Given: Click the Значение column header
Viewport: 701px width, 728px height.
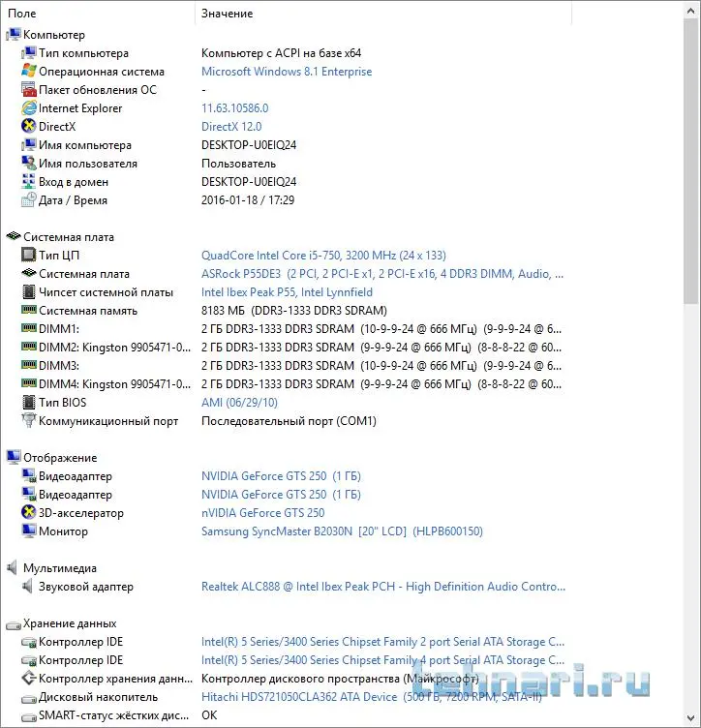Looking at the screenshot, I should (383, 14).
